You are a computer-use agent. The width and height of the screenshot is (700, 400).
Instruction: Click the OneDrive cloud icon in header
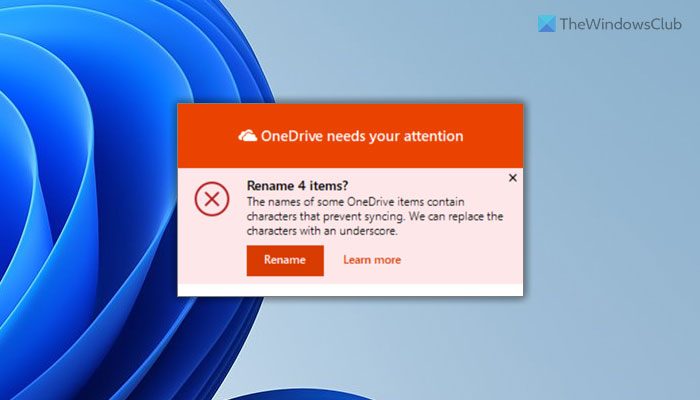[247, 136]
